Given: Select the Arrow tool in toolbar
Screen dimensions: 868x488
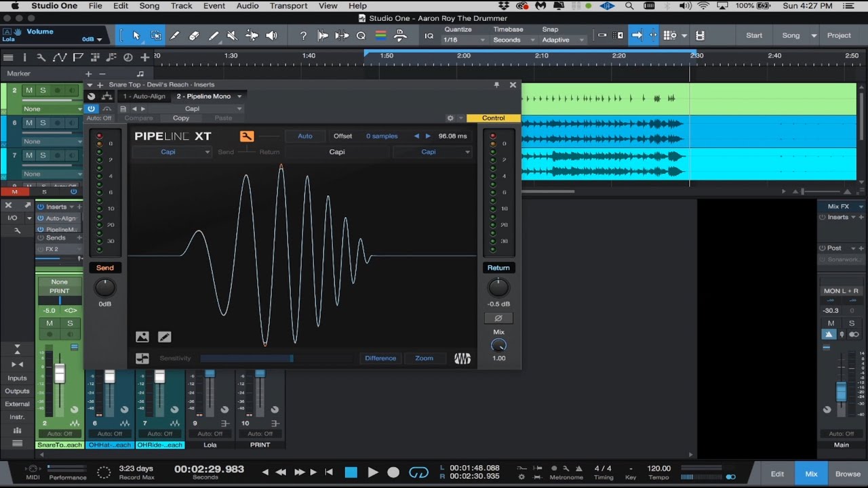Looking at the screenshot, I should pos(136,35).
